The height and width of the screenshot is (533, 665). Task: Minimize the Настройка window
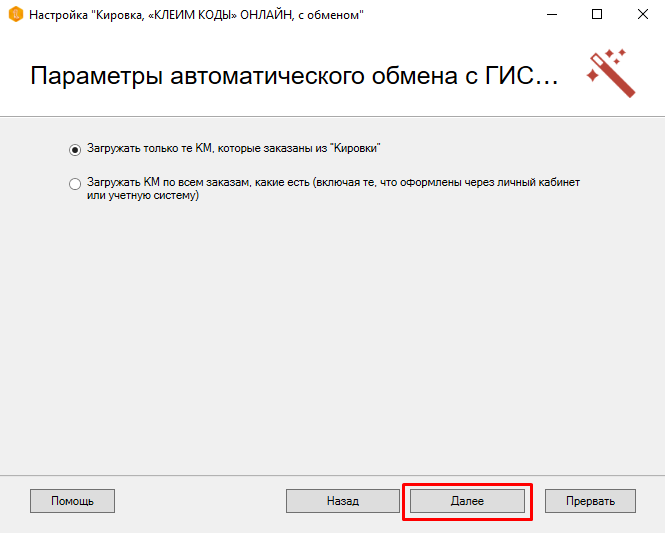(552, 14)
